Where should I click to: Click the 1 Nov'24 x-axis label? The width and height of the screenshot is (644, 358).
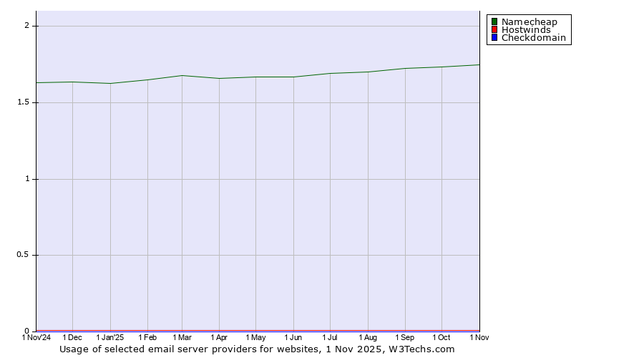(36, 337)
